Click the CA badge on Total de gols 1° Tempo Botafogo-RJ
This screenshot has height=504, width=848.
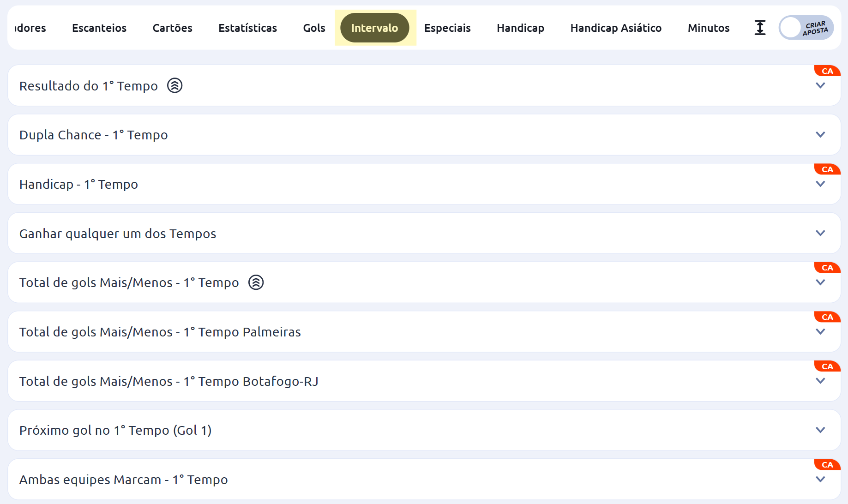827,366
